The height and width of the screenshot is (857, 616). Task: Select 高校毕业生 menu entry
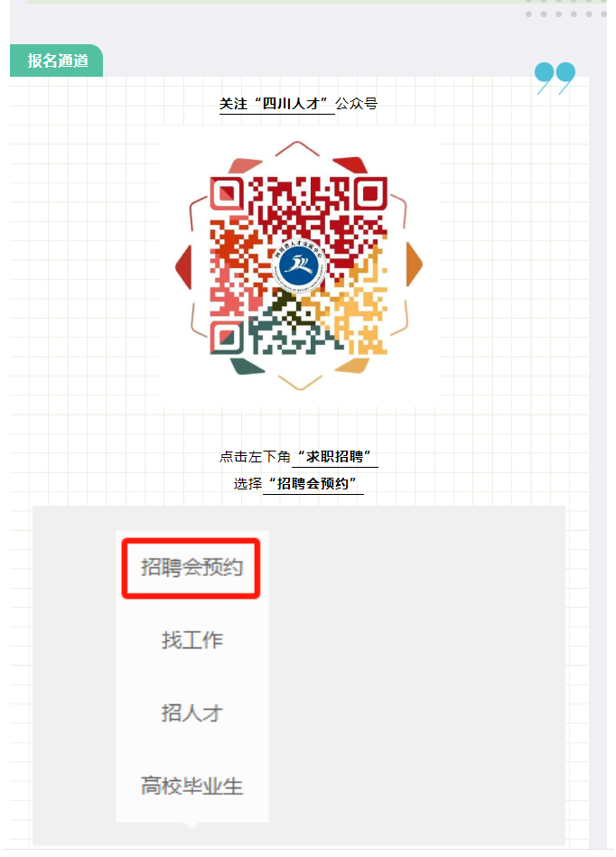(x=191, y=786)
